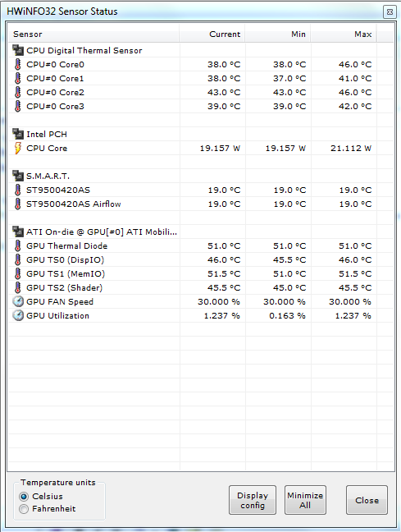The width and height of the screenshot is (401, 532).
Task: Click thermometer icon beside CPU#0 Core0
Action: click(17, 64)
